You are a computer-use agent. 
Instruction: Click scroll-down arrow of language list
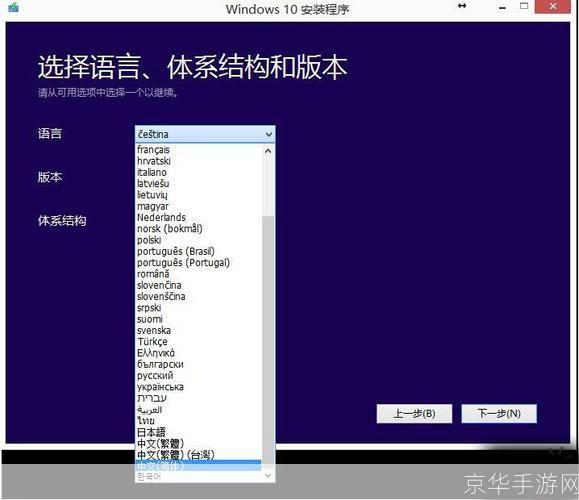(x=268, y=476)
